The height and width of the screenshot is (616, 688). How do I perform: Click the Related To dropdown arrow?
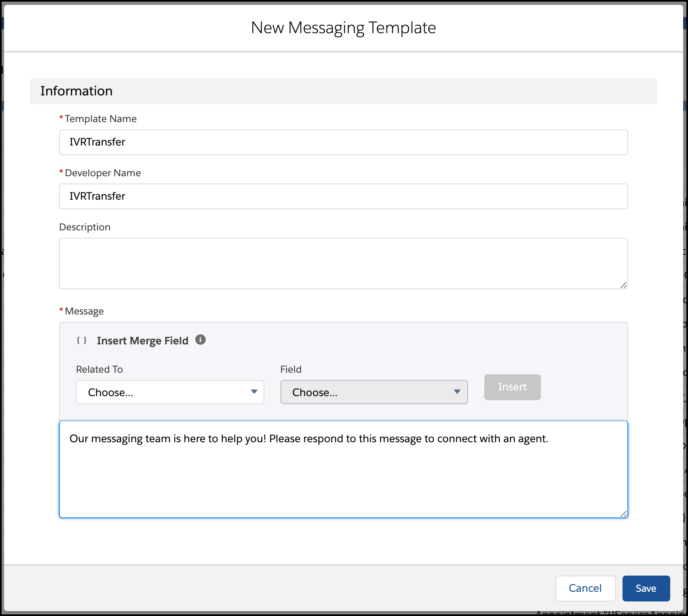[255, 392]
